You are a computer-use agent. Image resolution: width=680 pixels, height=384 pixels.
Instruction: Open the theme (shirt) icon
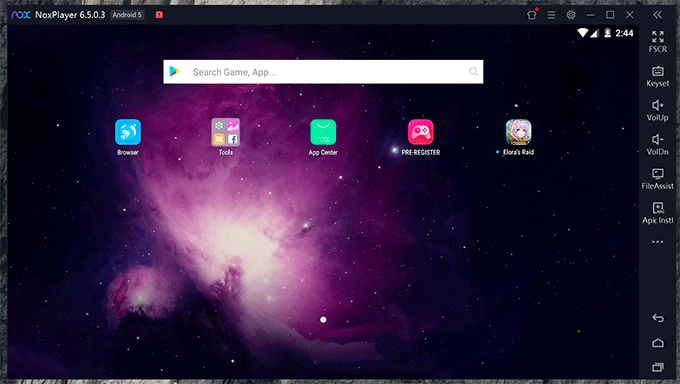pyautogui.click(x=532, y=15)
